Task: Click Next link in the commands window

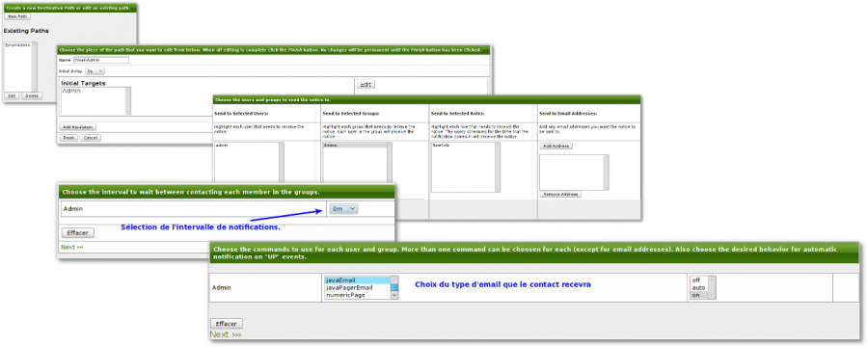Action: pyautogui.click(x=226, y=334)
